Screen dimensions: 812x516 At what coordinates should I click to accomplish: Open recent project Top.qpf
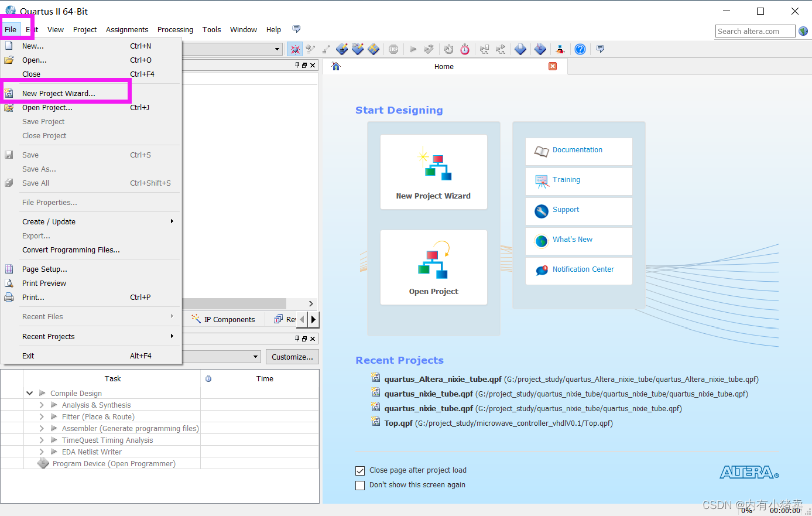tap(399, 423)
